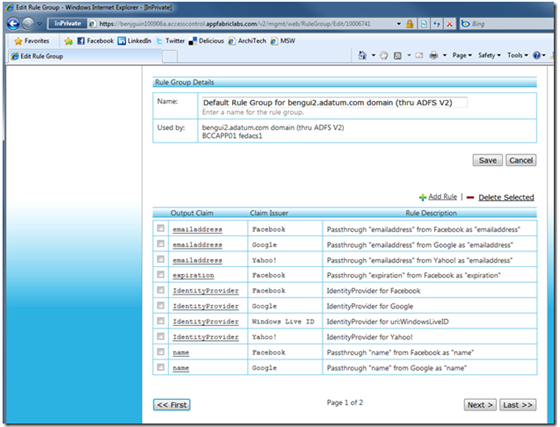Click the Home icon in command bar
The width and height of the screenshot is (560, 427).
(362, 55)
